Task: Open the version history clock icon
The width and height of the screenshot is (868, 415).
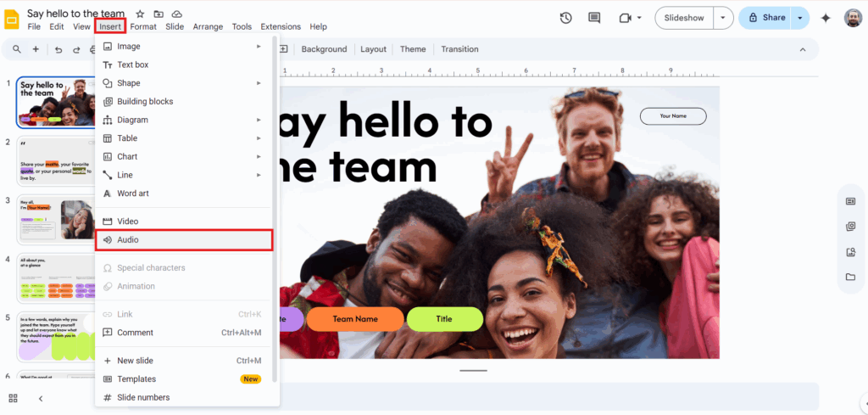Action: (566, 18)
